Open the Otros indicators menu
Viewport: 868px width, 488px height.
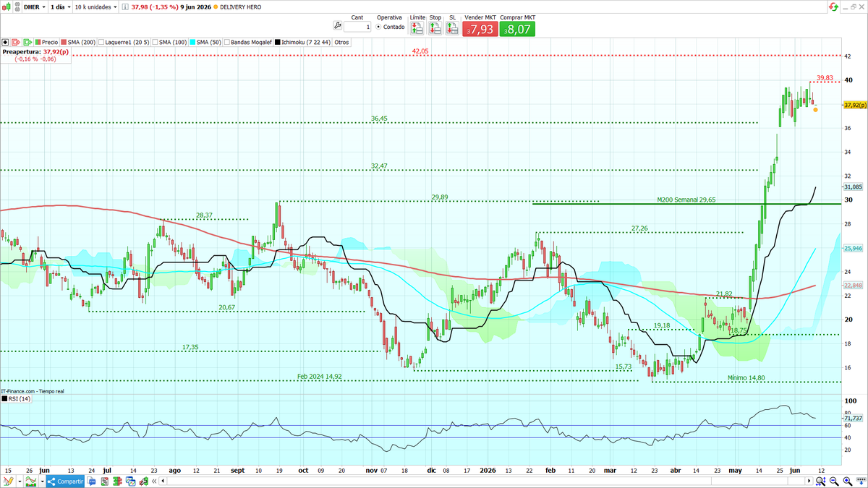(x=341, y=42)
